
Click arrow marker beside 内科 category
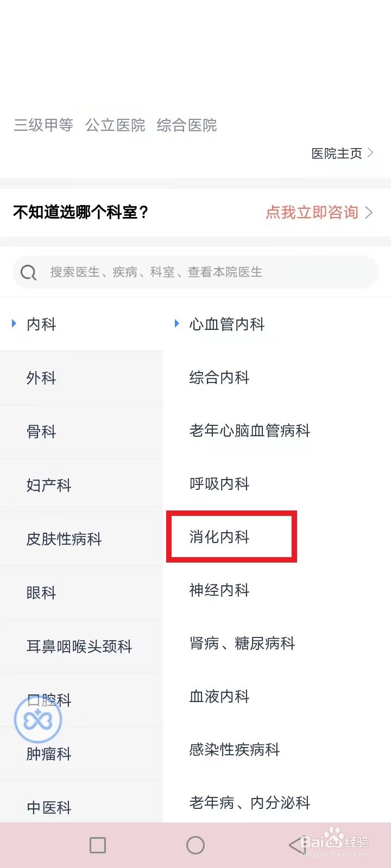(14, 324)
